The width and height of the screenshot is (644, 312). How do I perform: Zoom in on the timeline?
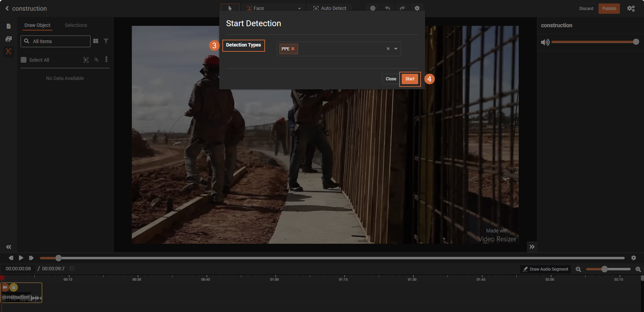638,269
